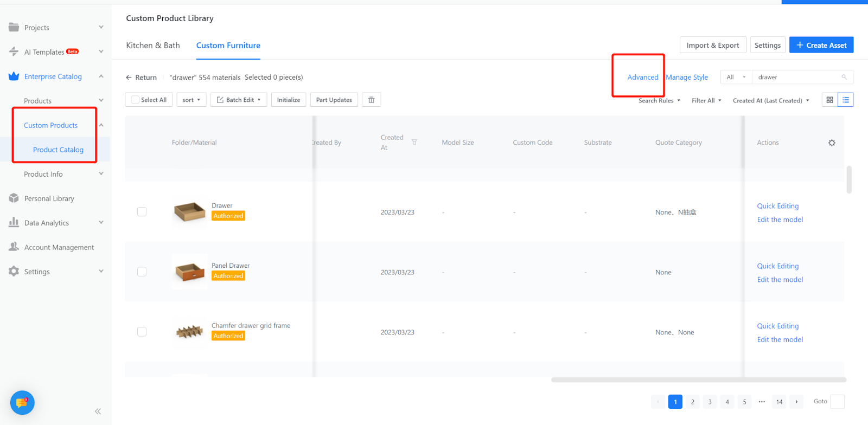Click the trash delete icon in toolbar
This screenshot has height=425, width=868.
(x=372, y=100)
